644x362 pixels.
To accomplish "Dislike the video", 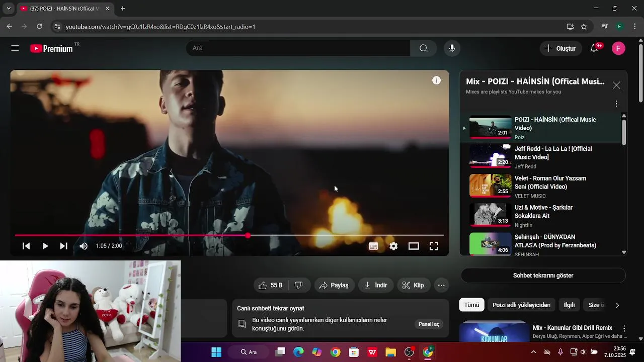I will tap(299, 285).
